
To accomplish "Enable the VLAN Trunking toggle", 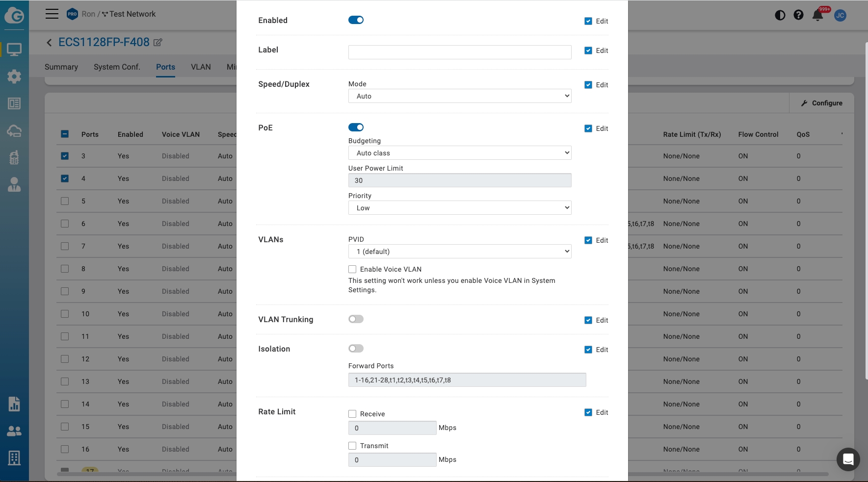I will click(x=356, y=319).
